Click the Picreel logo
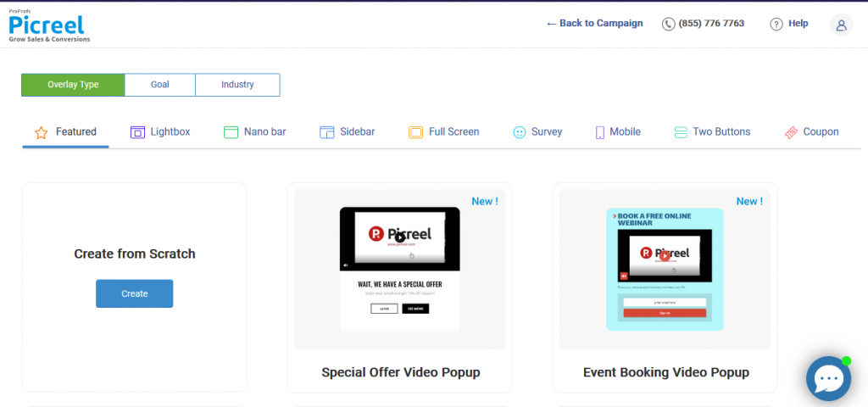Screen dimensions: 868x407 click(48, 25)
